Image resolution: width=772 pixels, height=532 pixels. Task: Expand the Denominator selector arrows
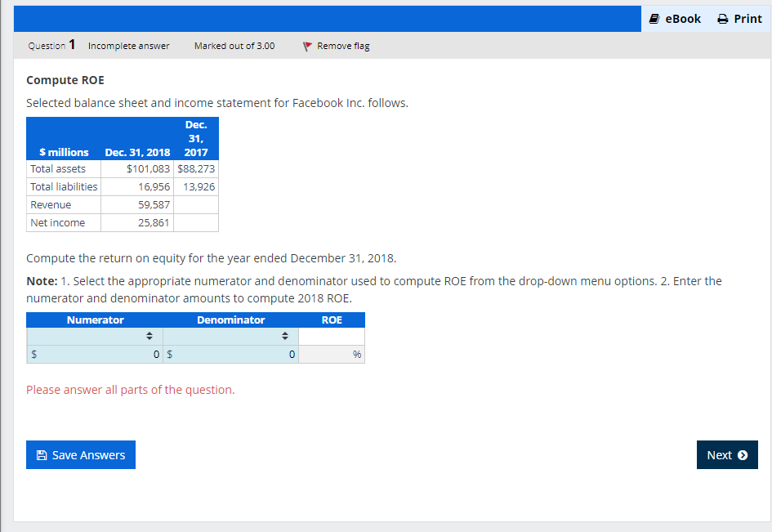(284, 335)
